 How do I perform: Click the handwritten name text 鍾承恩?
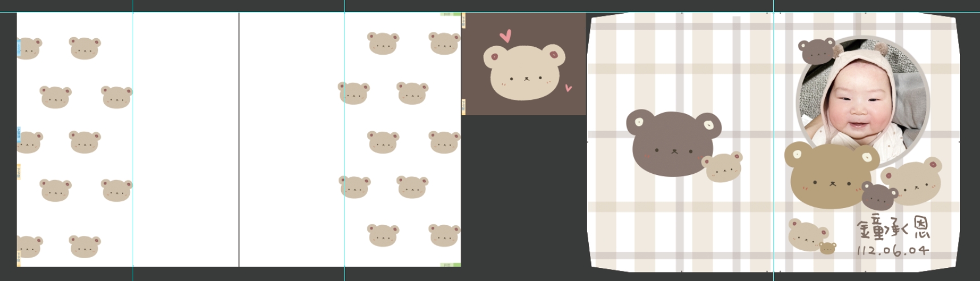[x=893, y=229]
